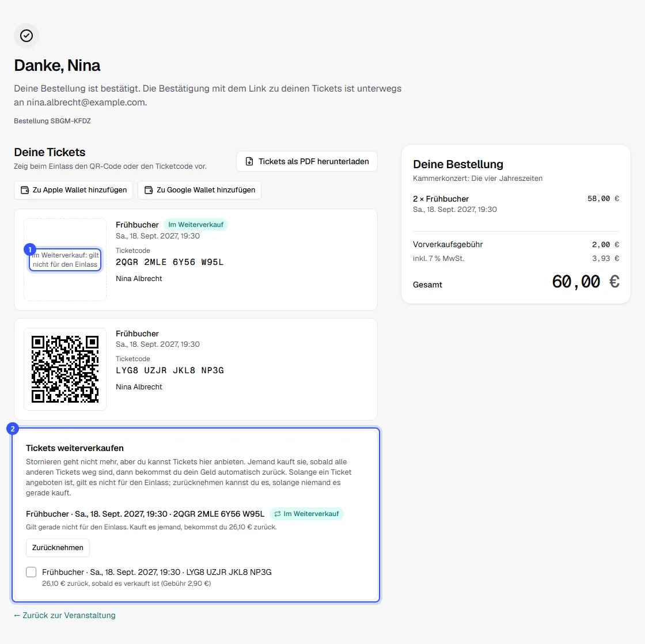Click the wallet icon on the Apple Wallet button
This screenshot has width=645, height=644.
pos(25,190)
